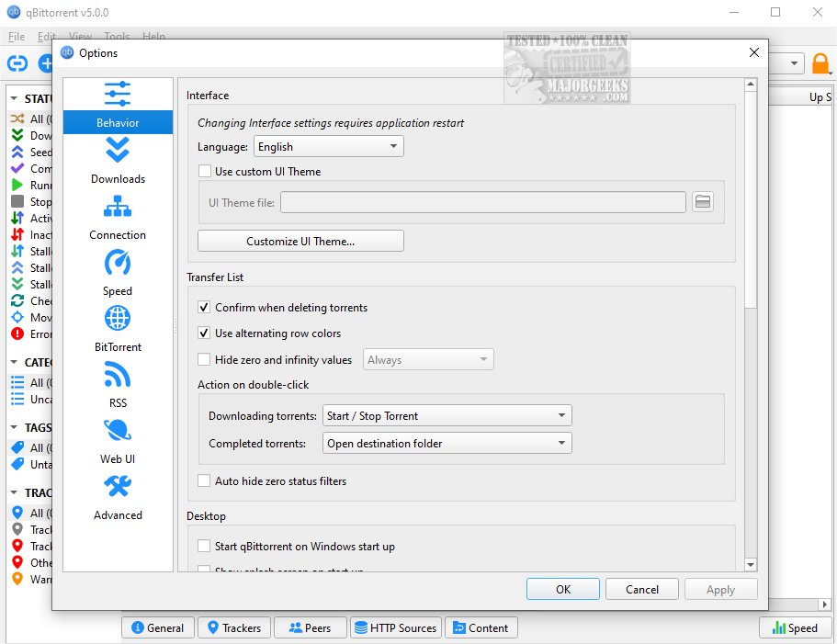Select the Stopped status filter icon
Viewport: 837px width, 644px height.
point(17,201)
